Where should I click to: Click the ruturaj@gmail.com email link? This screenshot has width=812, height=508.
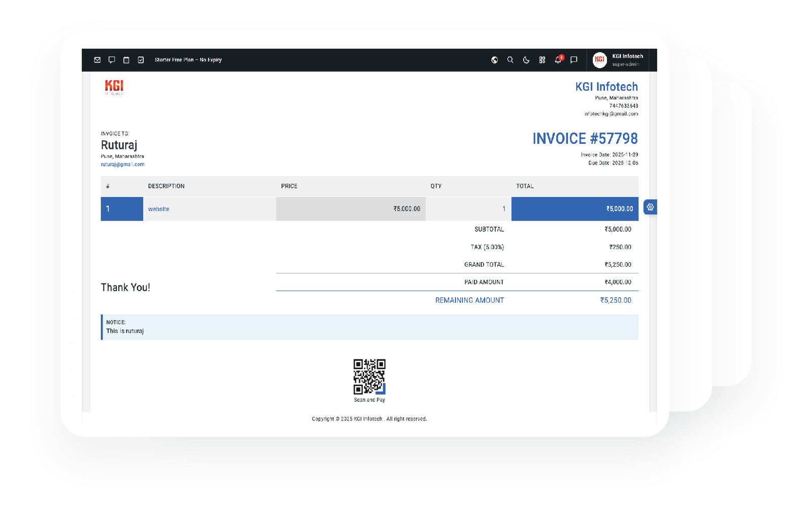click(122, 165)
